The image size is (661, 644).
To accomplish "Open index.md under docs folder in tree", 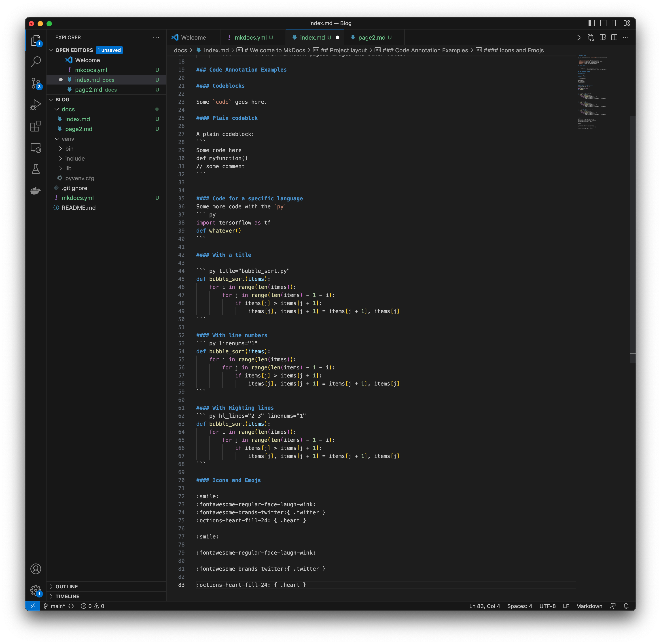I will coord(107,119).
